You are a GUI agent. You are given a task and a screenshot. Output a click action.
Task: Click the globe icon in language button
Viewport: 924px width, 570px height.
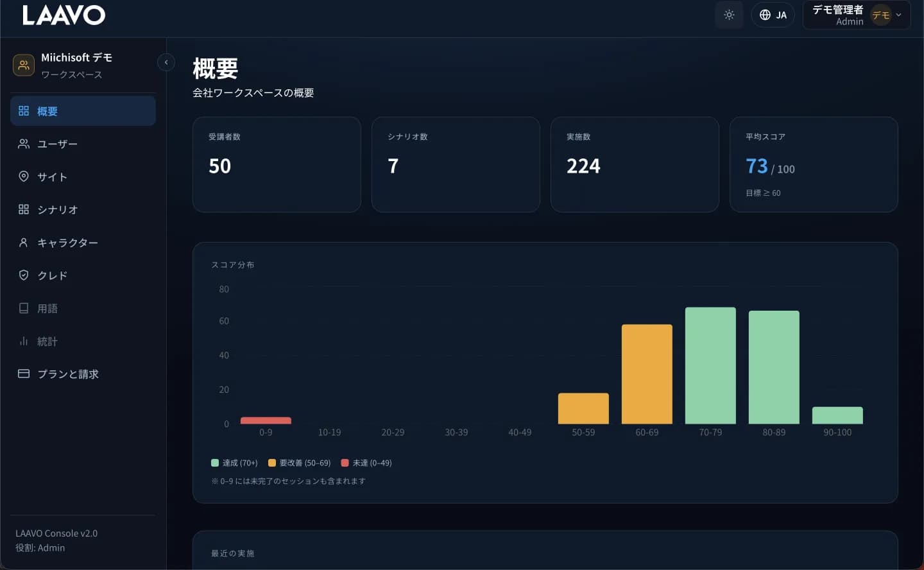point(765,15)
